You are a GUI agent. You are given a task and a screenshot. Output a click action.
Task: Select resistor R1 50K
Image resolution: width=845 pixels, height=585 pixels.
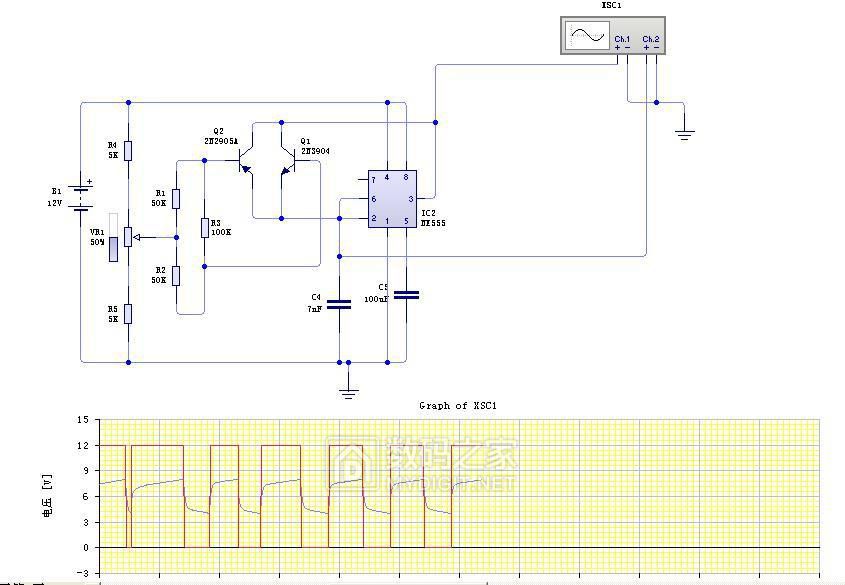click(176, 198)
